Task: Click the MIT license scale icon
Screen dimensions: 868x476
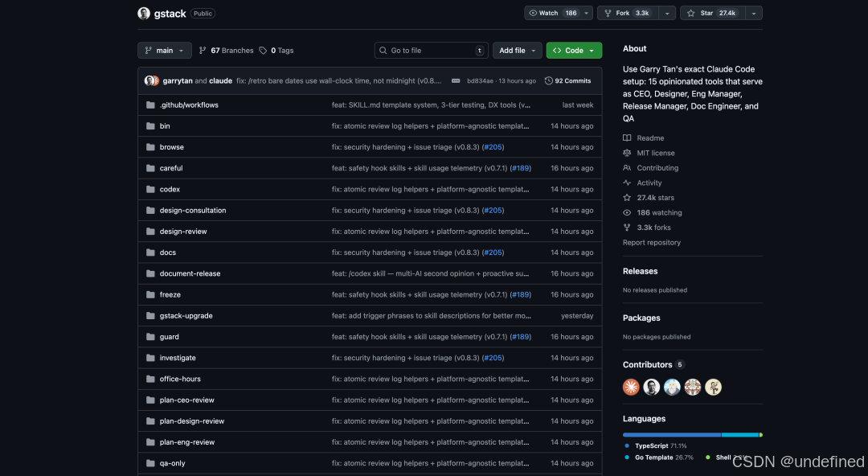Action: (627, 153)
